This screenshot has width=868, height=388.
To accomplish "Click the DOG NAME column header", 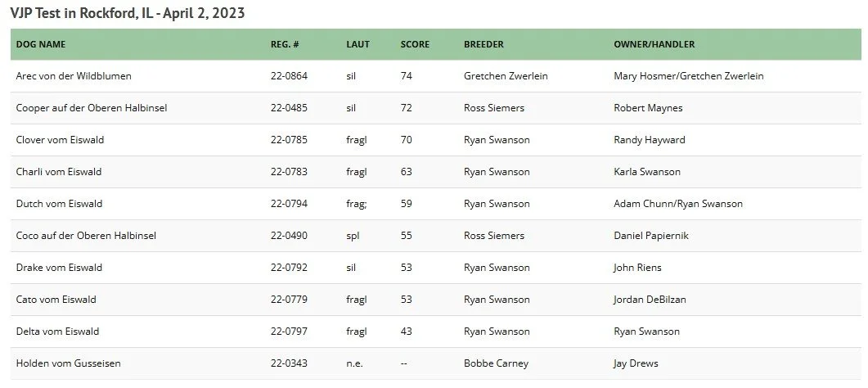I will [41, 44].
